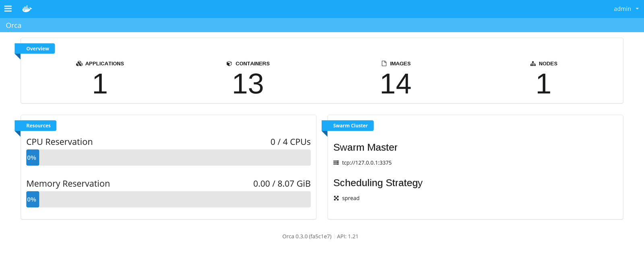
Task: Expand the admin user dropdown arrow
Action: tap(637, 9)
